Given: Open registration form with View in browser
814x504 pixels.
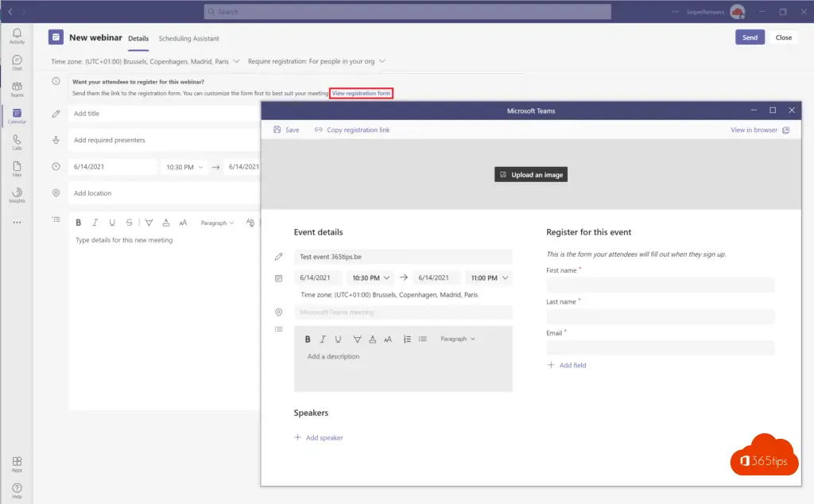Looking at the screenshot, I should click(760, 130).
